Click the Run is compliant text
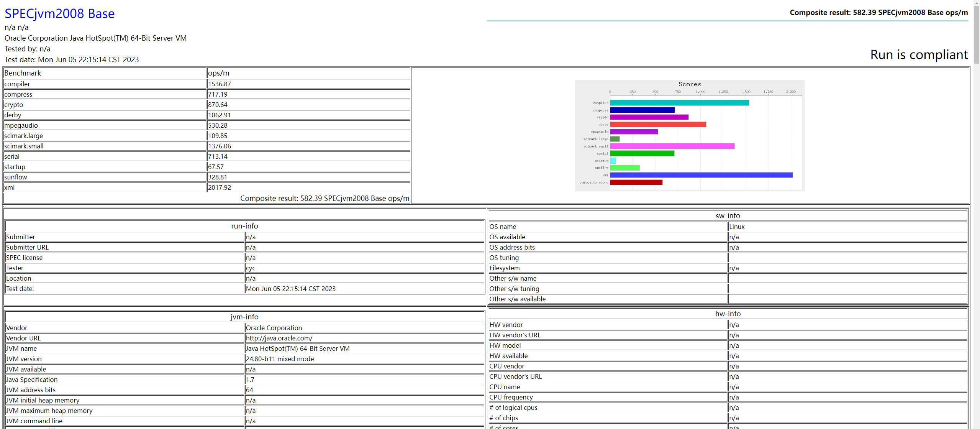 919,54
